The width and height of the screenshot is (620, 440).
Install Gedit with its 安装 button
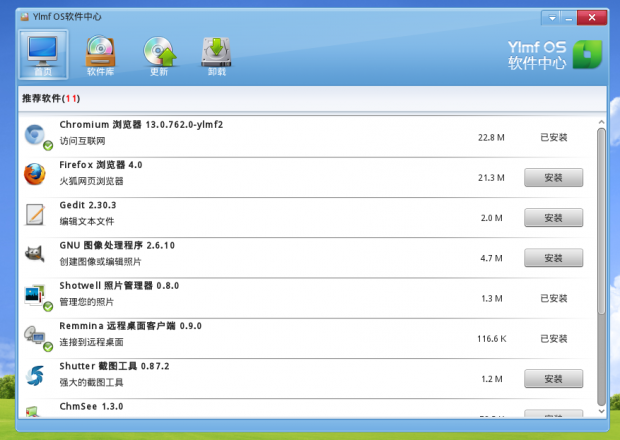point(553,218)
